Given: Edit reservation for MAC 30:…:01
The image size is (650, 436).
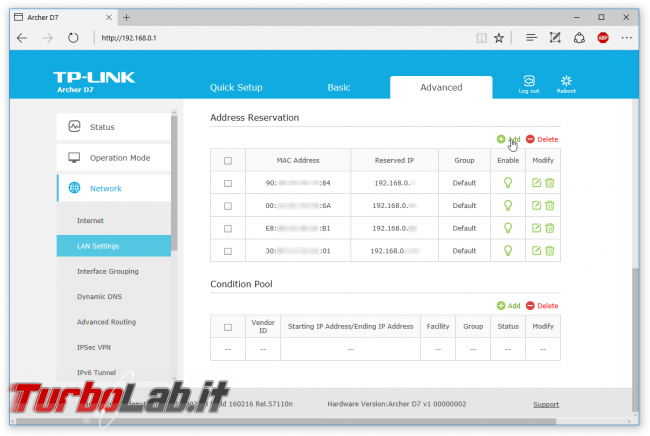Looking at the screenshot, I should pos(536,250).
